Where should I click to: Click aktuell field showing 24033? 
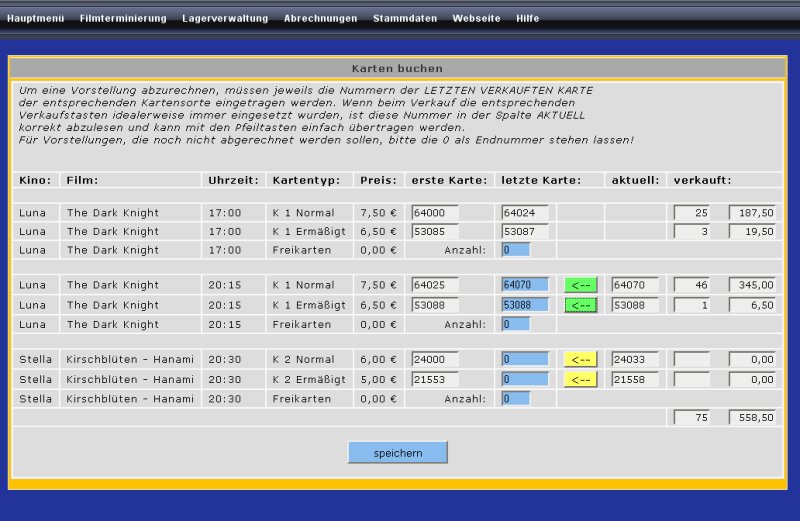(635, 359)
